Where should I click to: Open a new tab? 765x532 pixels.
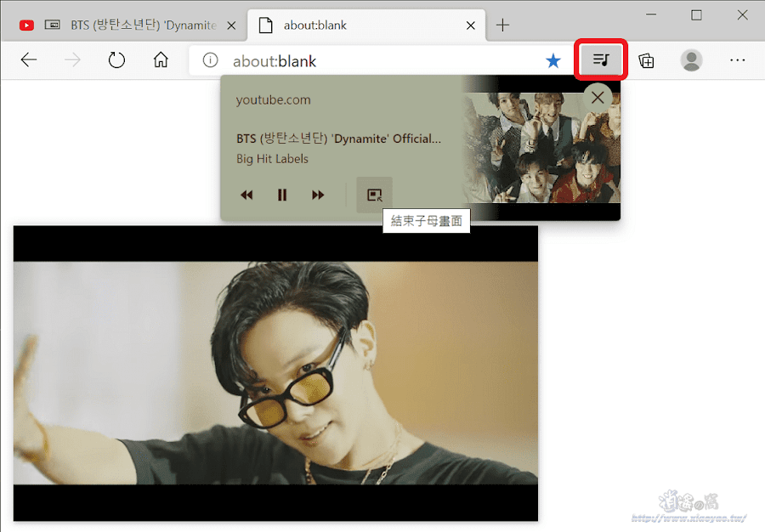tap(502, 25)
